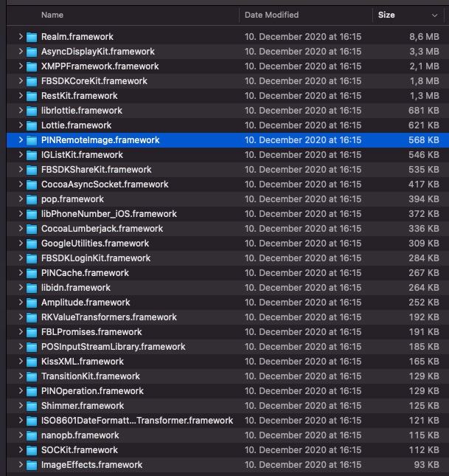The image size is (449, 476).
Task: Click the 568 KB size value
Action: point(424,140)
